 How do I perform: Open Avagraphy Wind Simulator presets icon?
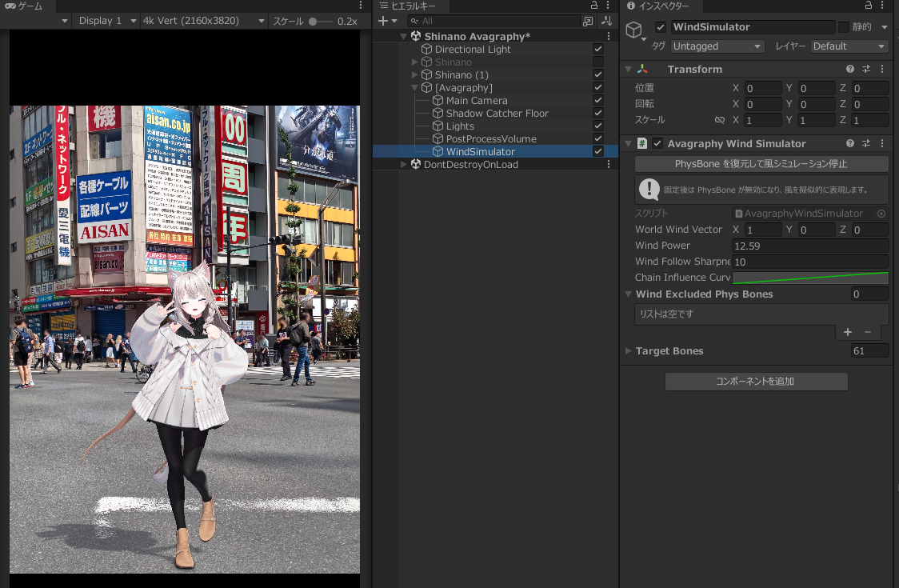(x=866, y=143)
